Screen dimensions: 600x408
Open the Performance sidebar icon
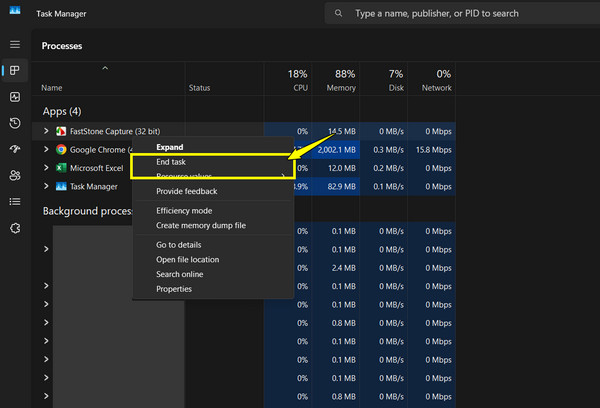pos(15,97)
